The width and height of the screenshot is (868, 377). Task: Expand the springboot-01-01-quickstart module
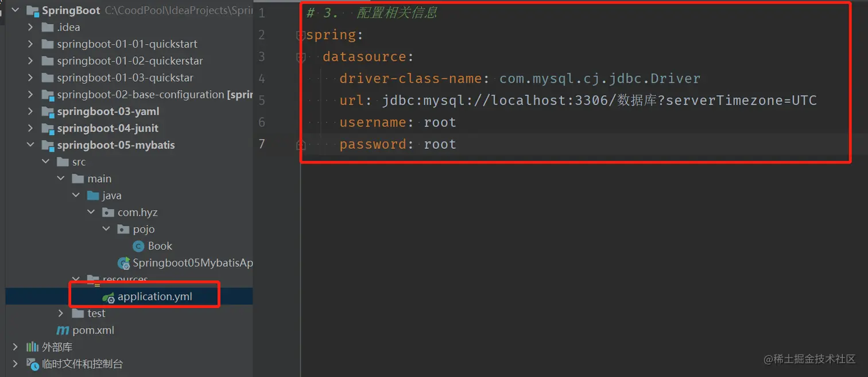click(x=30, y=44)
